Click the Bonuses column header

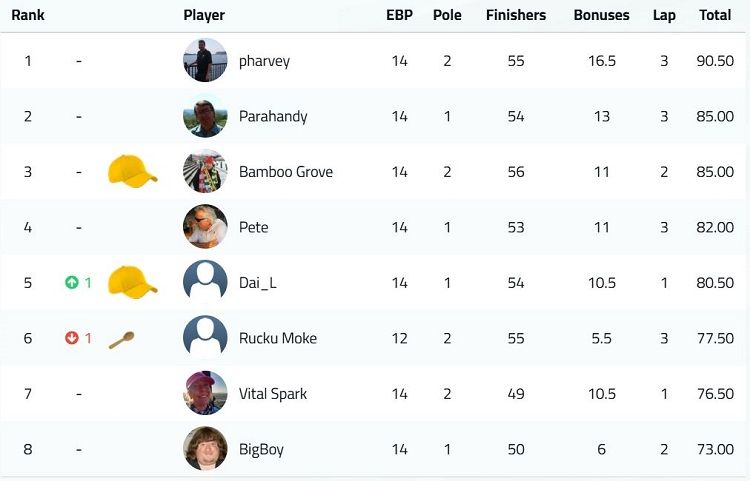tap(601, 15)
